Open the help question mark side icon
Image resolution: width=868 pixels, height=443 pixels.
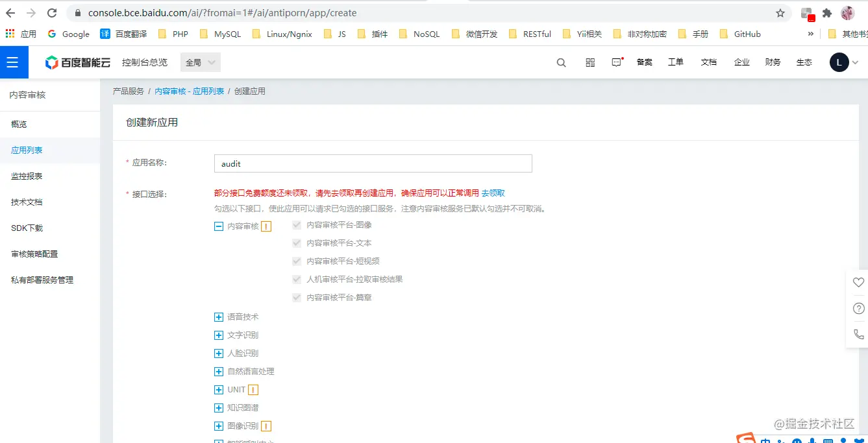(858, 308)
